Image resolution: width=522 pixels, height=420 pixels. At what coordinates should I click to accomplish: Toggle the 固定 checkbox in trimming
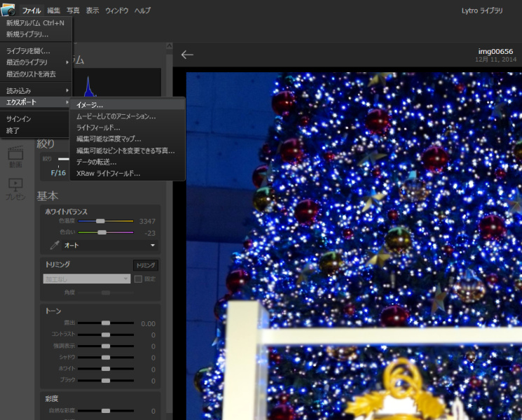pyautogui.click(x=138, y=279)
